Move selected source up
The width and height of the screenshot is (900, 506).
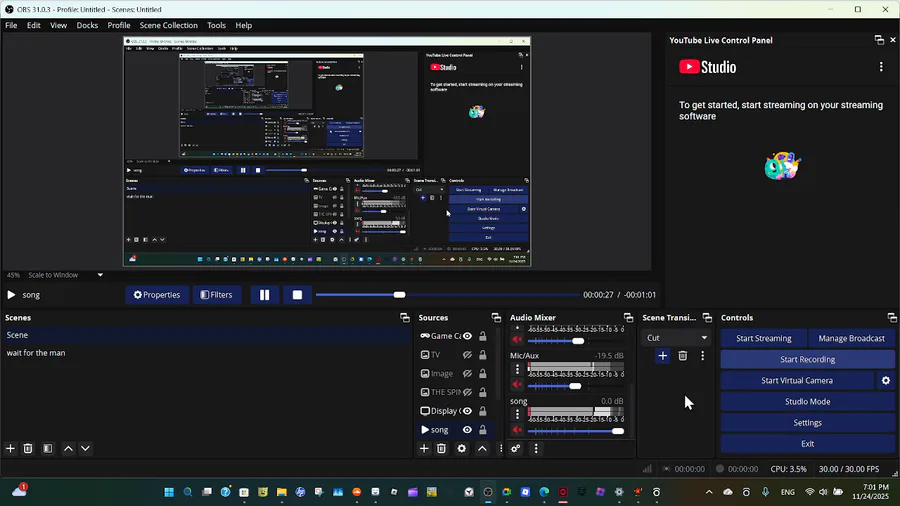click(x=482, y=449)
